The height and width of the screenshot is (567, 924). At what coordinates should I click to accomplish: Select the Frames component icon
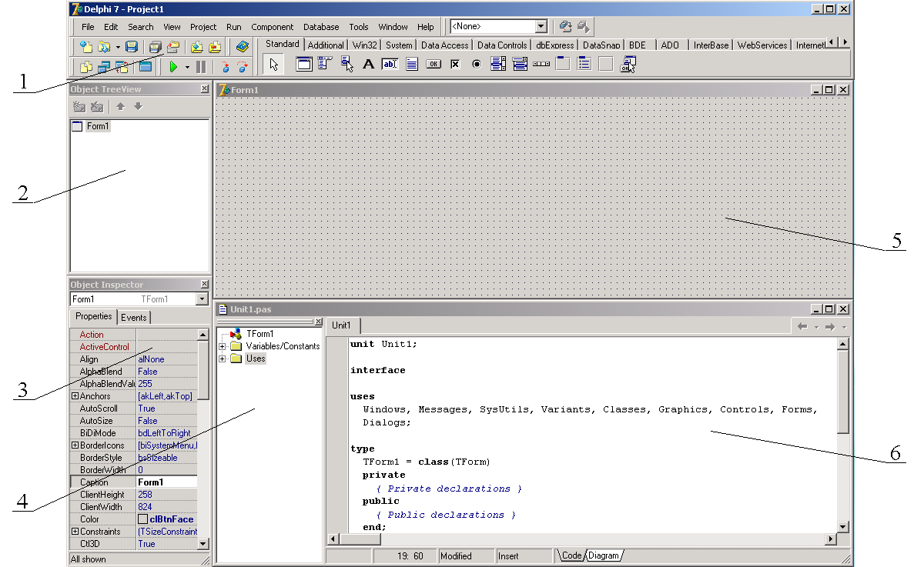pos(304,64)
